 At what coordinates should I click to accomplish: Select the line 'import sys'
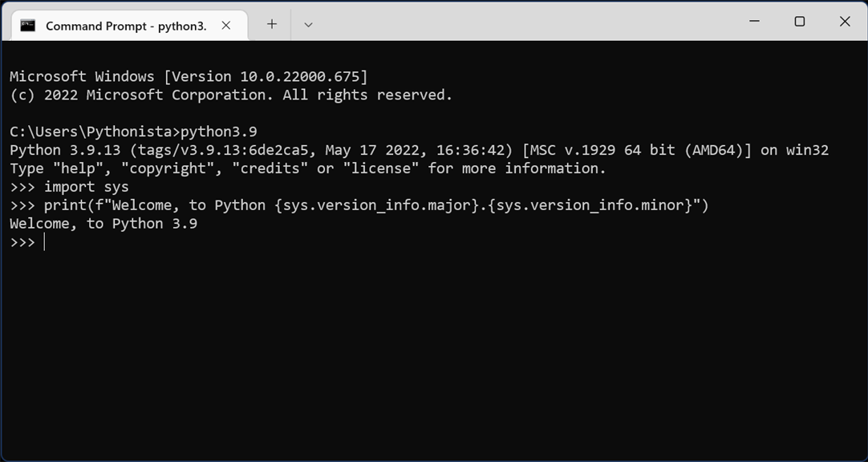84,186
